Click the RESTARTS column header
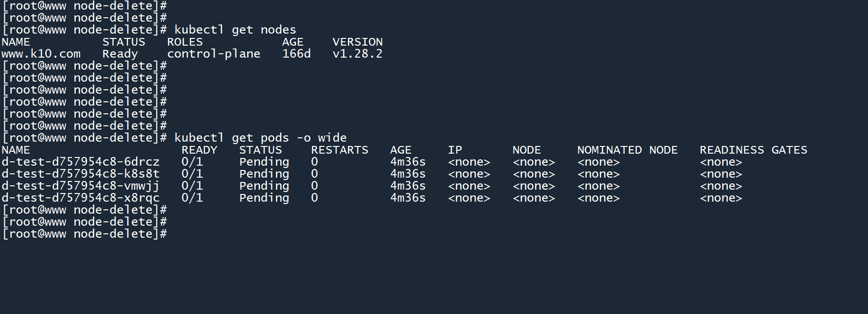 [339, 150]
